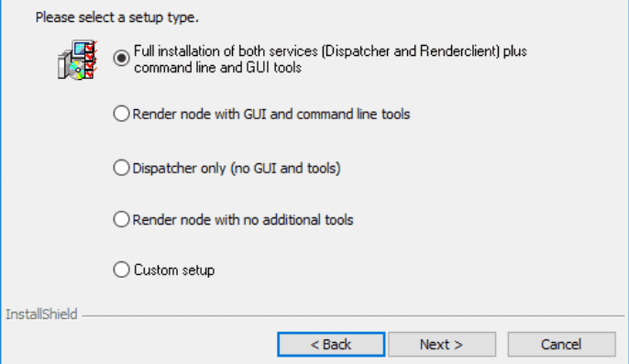Viewport: 629px width, 364px height.
Task: Cancel the installation wizard
Action: point(561,345)
